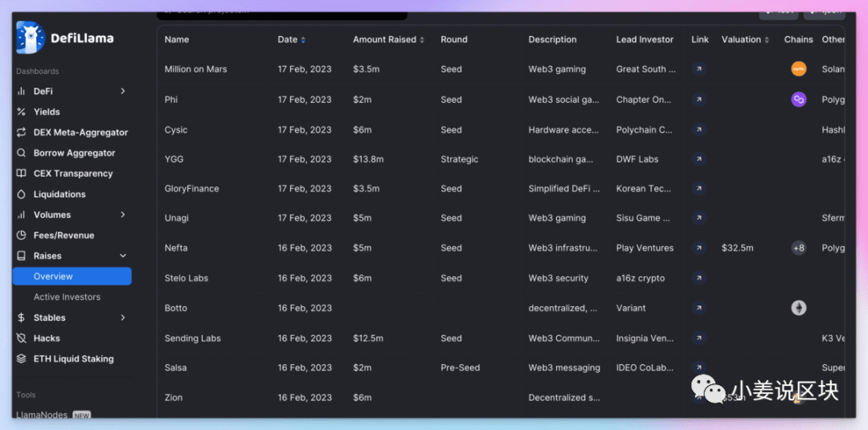Click the Borrow Aggregator search icon
Screen dimensions: 868x430
(x=21, y=153)
